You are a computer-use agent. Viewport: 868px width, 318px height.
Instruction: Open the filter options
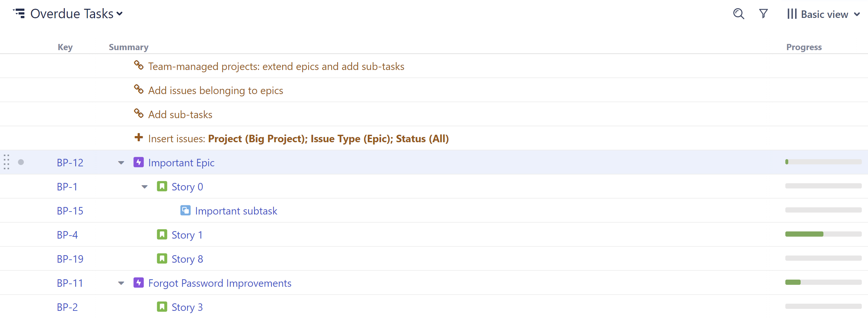coord(763,14)
